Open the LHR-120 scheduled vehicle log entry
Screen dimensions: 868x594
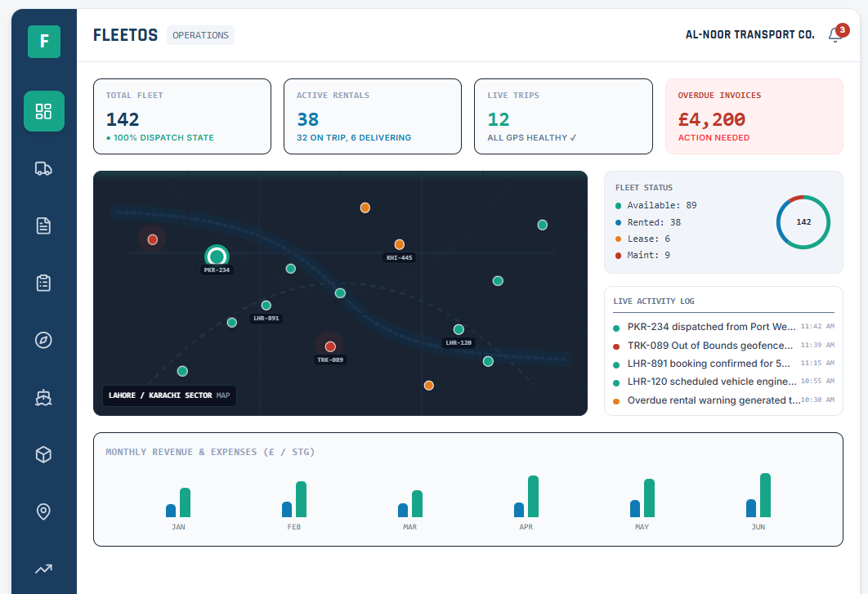[x=723, y=382]
